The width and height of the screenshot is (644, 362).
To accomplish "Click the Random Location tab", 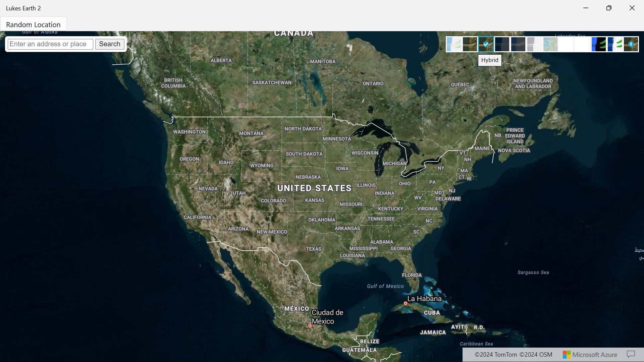I will click(33, 24).
